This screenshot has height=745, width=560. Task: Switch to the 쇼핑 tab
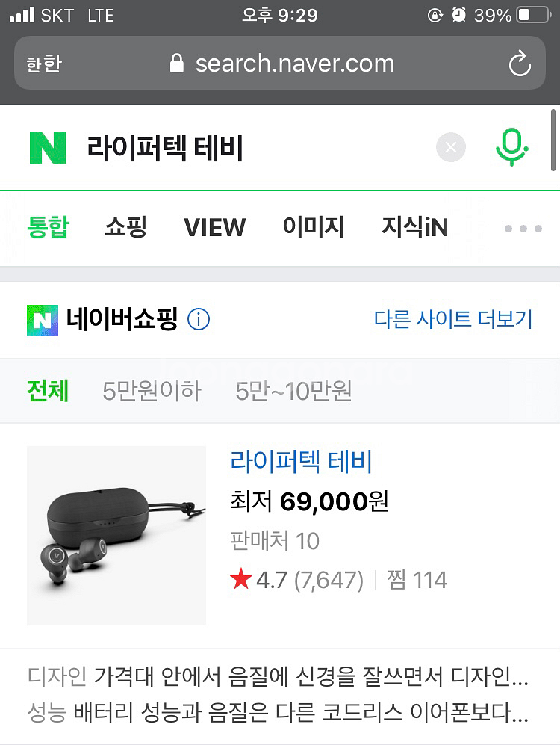125,226
